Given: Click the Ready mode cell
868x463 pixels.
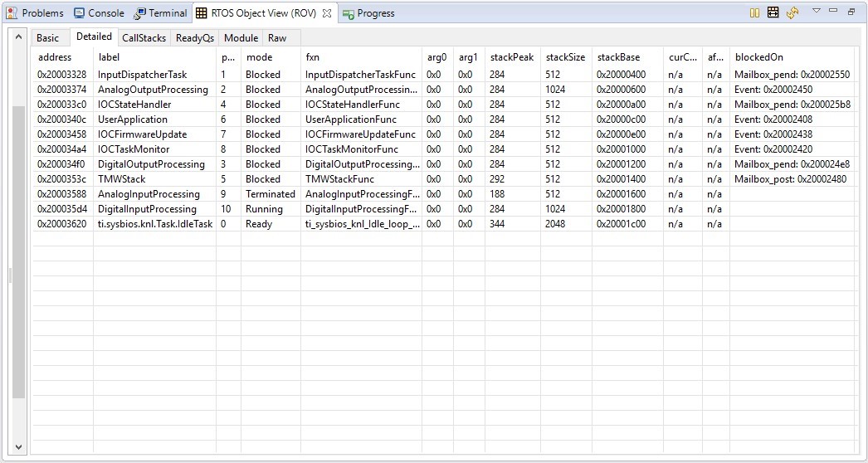Looking at the screenshot, I should coord(271,224).
